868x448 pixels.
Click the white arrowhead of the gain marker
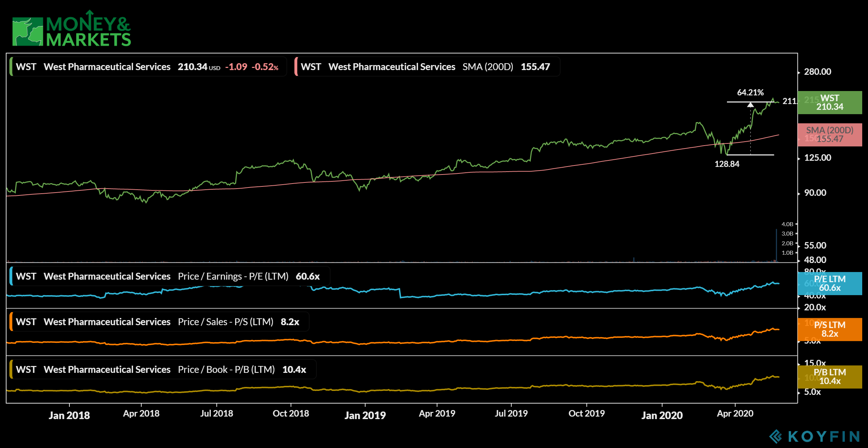pyautogui.click(x=750, y=105)
